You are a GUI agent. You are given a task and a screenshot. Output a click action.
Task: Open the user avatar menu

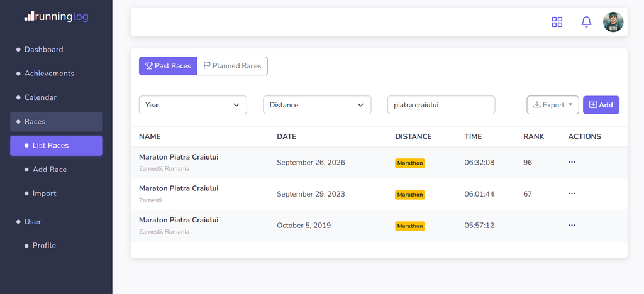613,22
